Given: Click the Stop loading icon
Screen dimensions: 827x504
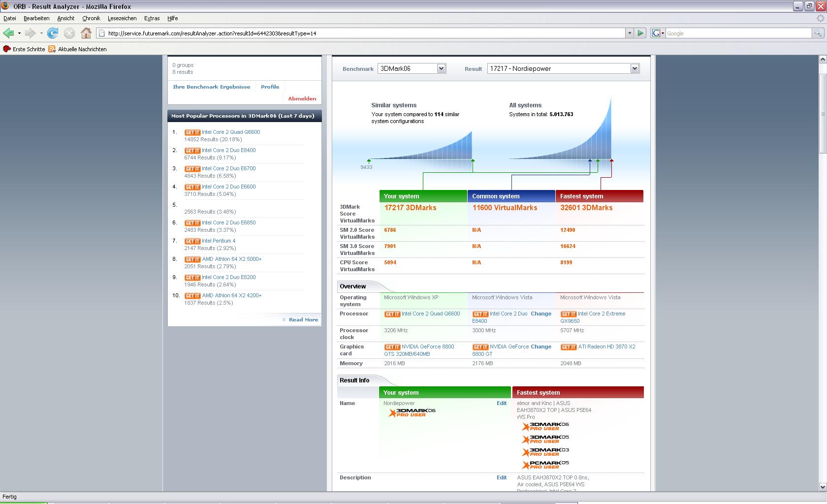Looking at the screenshot, I should click(x=69, y=33).
